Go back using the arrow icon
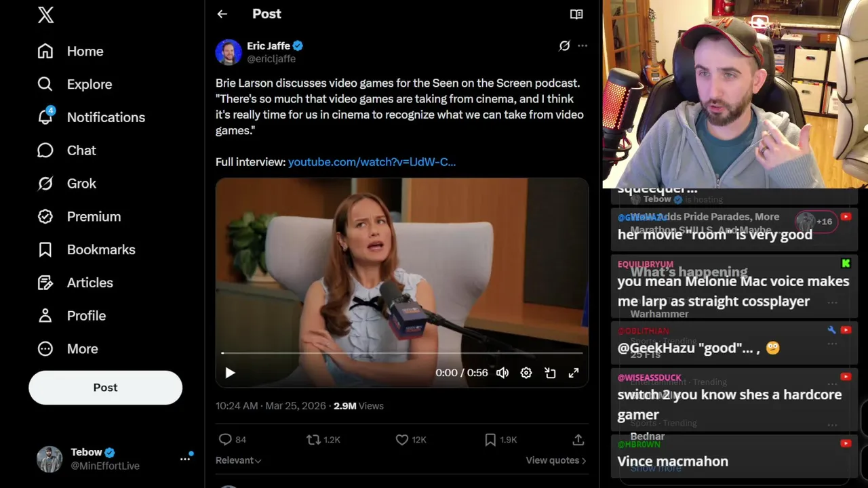Viewport: 868px width, 488px height. click(x=222, y=14)
